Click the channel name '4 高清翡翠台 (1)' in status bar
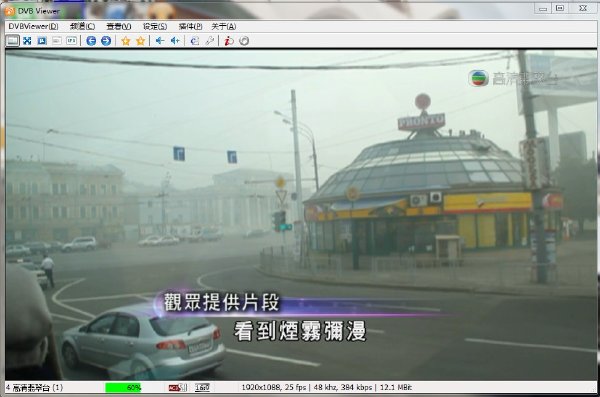 (34, 387)
